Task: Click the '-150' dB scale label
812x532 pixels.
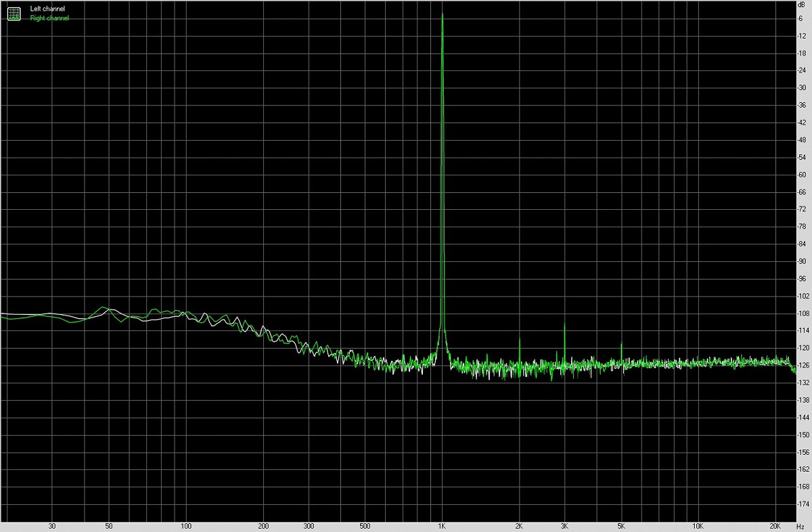Action: point(803,435)
